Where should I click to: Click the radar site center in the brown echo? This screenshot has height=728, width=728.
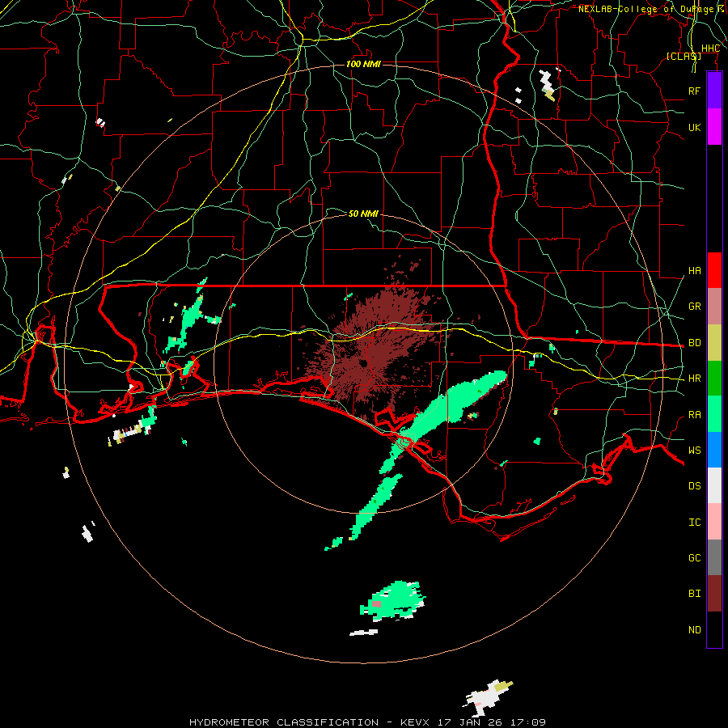[x=363, y=363]
